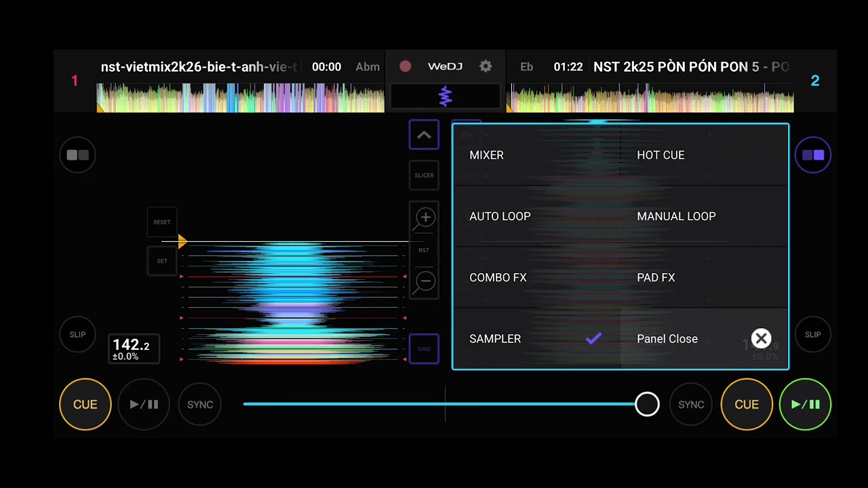Screen dimensions: 868x488
Task: Close the panel with the X icon
Action: coord(761,338)
